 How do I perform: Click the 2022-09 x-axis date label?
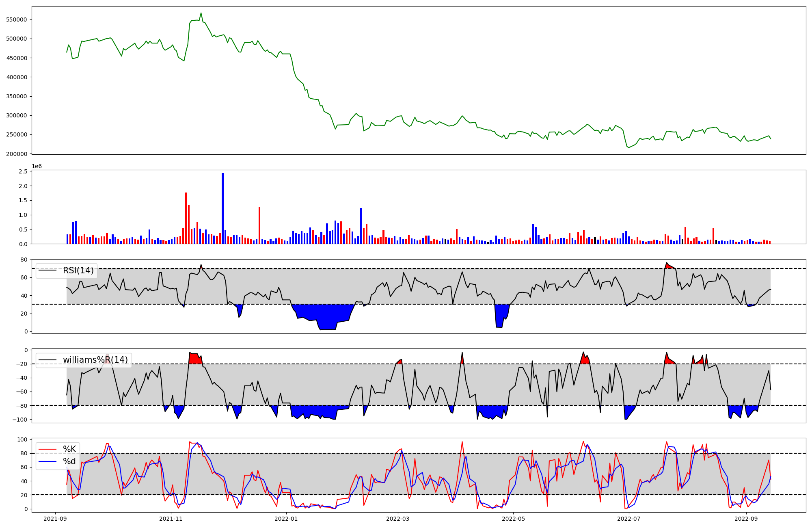point(746,519)
